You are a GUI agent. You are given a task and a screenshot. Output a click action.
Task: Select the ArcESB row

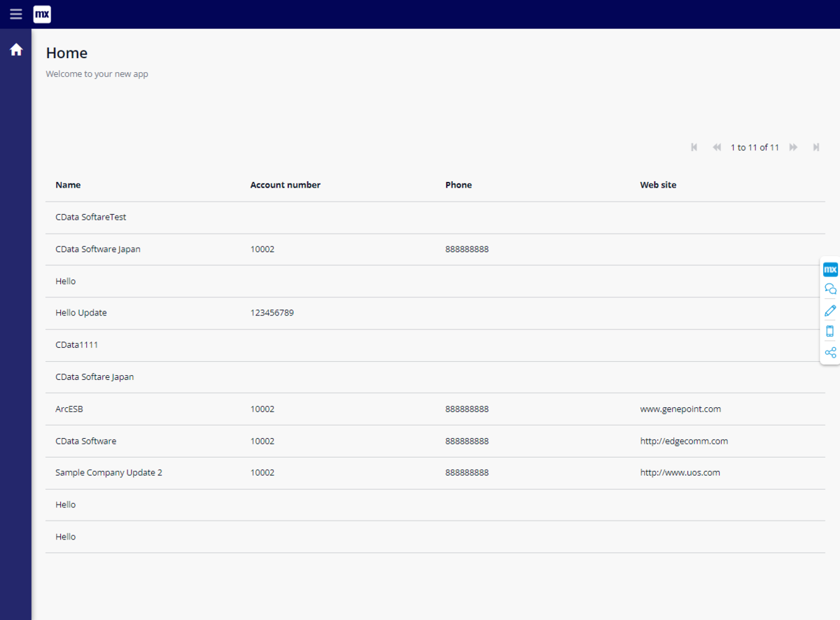pyautogui.click(x=435, y=409)
